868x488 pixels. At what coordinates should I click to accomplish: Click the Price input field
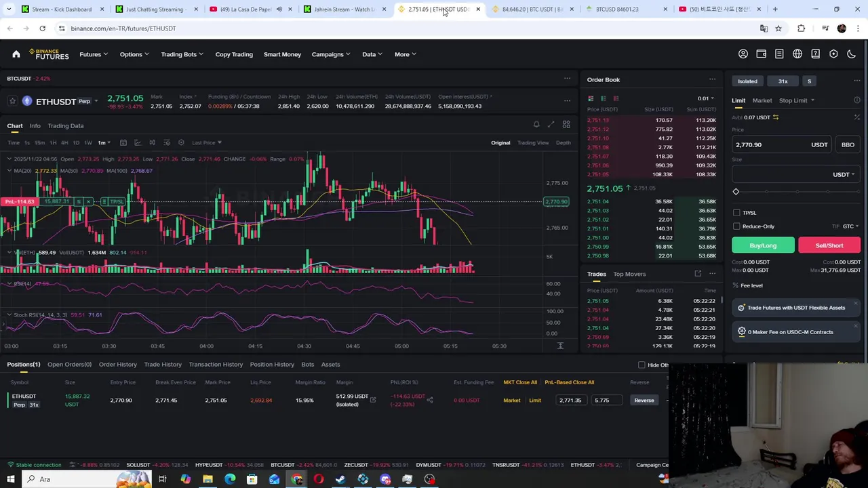click(x=783, y=144)
